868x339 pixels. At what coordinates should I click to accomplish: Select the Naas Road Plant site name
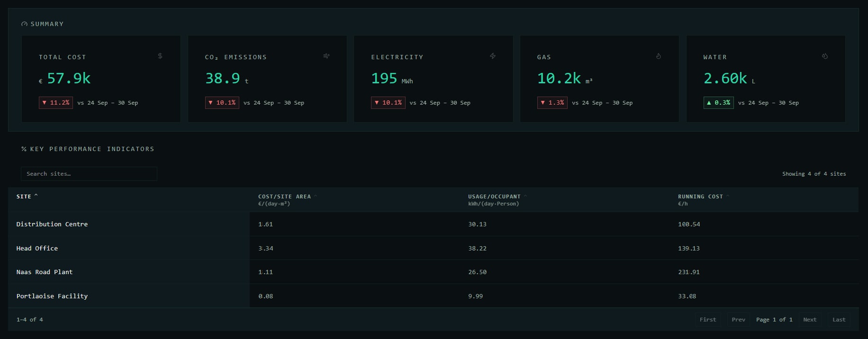point(45,272)
